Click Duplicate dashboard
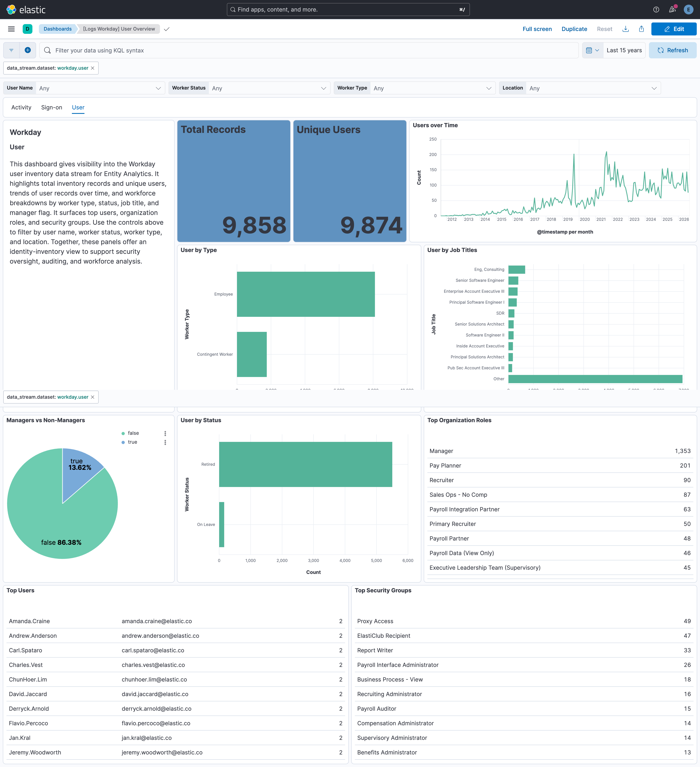The height and width of the screenshot is (767, 700). (x=574, y=29)
